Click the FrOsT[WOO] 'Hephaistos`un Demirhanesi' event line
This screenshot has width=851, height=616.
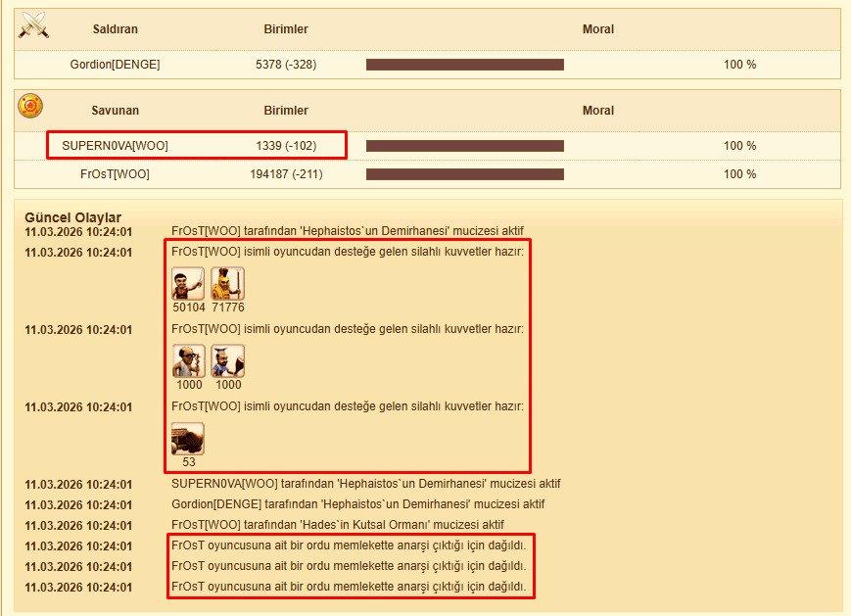pyautogui.click(x=348, y=231)
